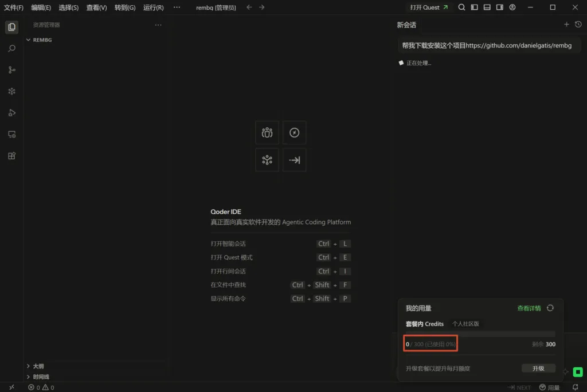This screenshot has height=392, width=587.
Task: Open Remote Explorer in the activity bar
Action: 11,135
